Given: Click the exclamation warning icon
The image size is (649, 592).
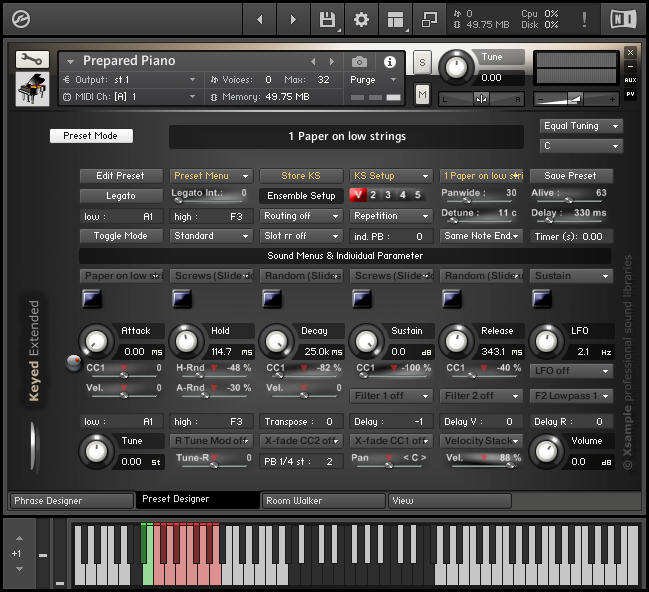Looking at the screenshot, I should pyautogui.click(x=584, y=19).
